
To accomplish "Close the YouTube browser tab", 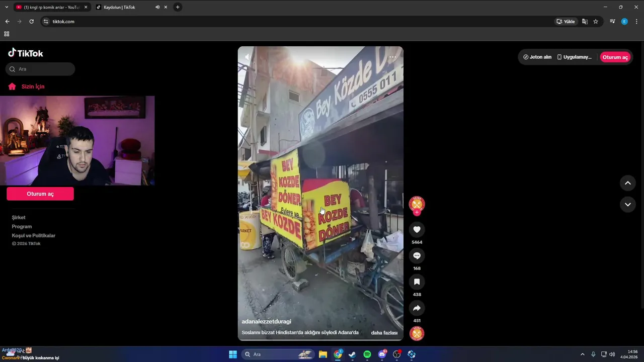I will (86, 7).
